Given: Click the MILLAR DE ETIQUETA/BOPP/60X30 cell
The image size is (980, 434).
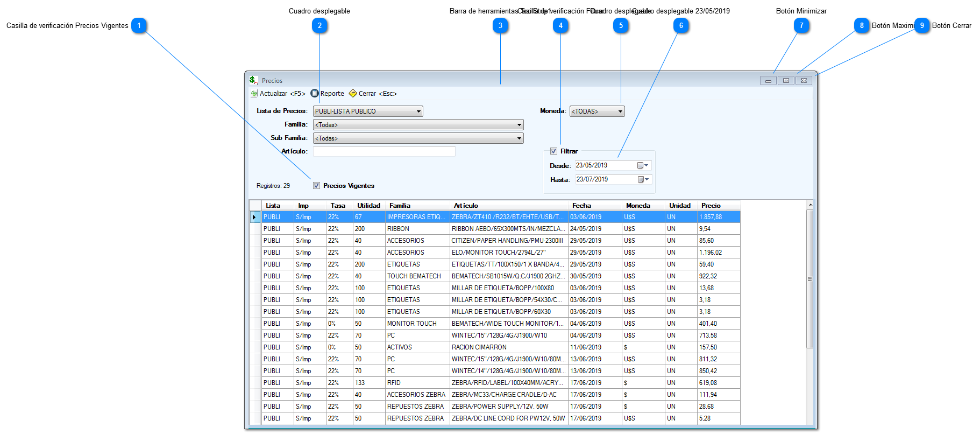Looking at the screenshot, I should (509, 312).
